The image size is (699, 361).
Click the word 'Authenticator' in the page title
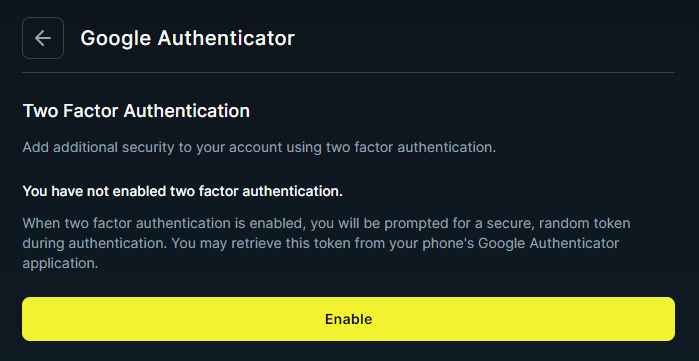[226, 38]
